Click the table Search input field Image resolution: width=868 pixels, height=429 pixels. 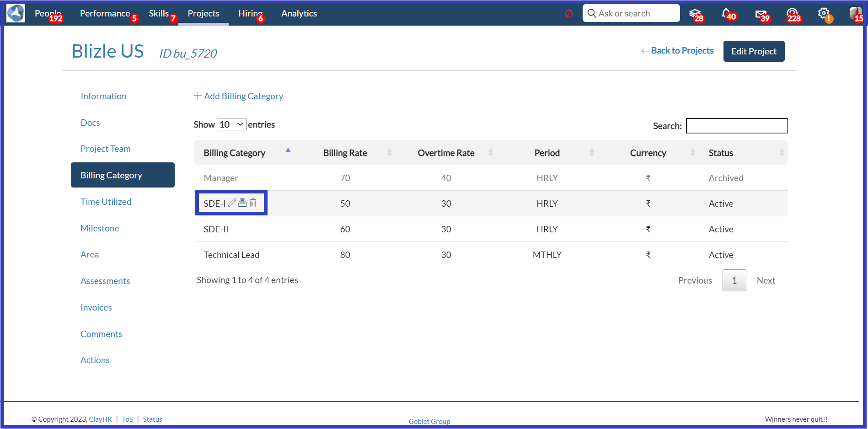737,126
